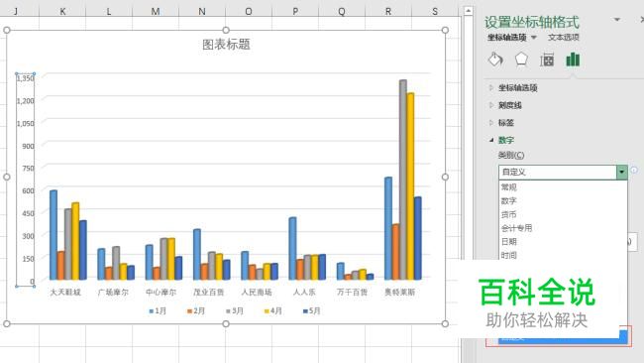This screenshot has width=644, height=363.
Task: Click the 人人乐 category axis label
Action: (304, 293)
